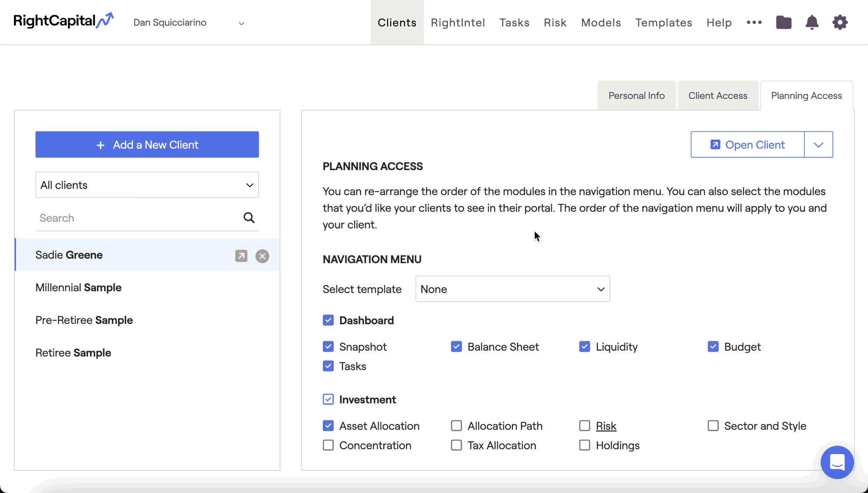Open the folder icon in top bar
The width and height of the screenshot is (868, 493).
click(x=783, y=23)
